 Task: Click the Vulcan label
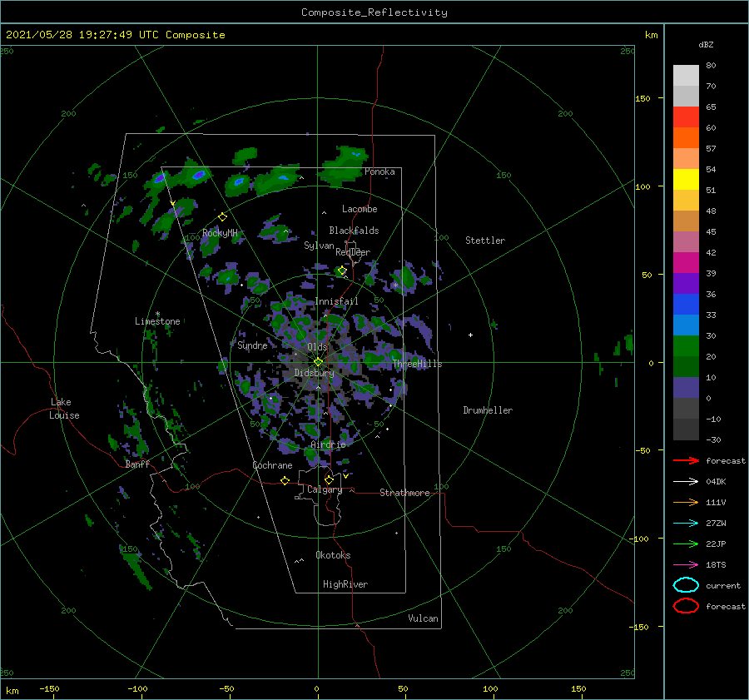point(423,618)
